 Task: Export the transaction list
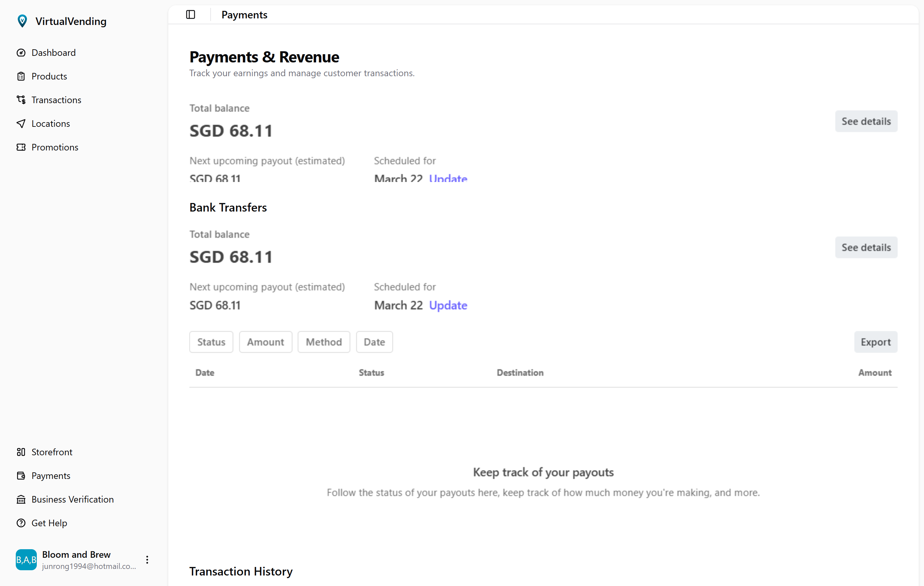click(876, 342)
